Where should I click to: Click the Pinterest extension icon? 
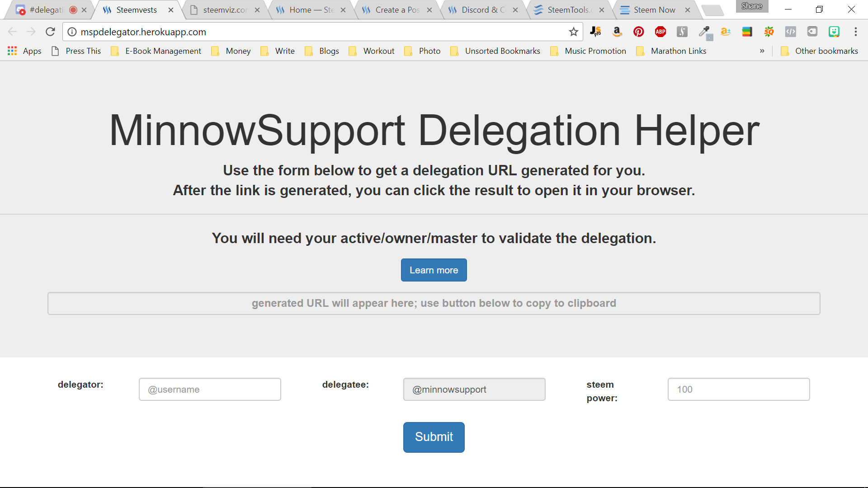pos(639,32)
